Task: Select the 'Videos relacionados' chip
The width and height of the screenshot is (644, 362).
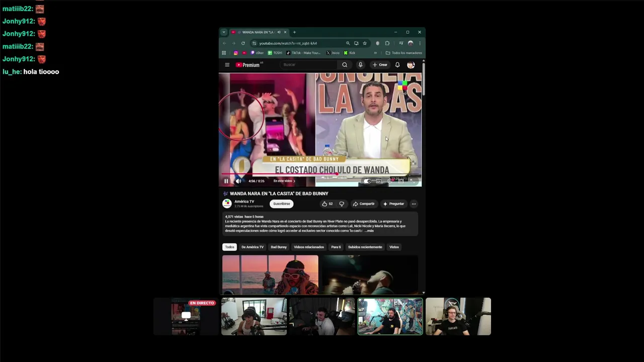Action: tap(309, 247)
